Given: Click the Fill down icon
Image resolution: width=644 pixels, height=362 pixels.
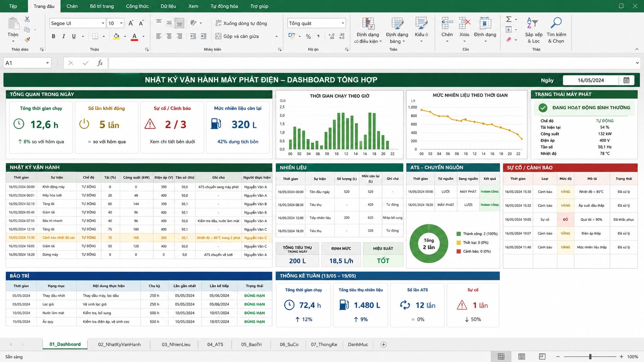Looking at the screenshot, I should 508,30.
